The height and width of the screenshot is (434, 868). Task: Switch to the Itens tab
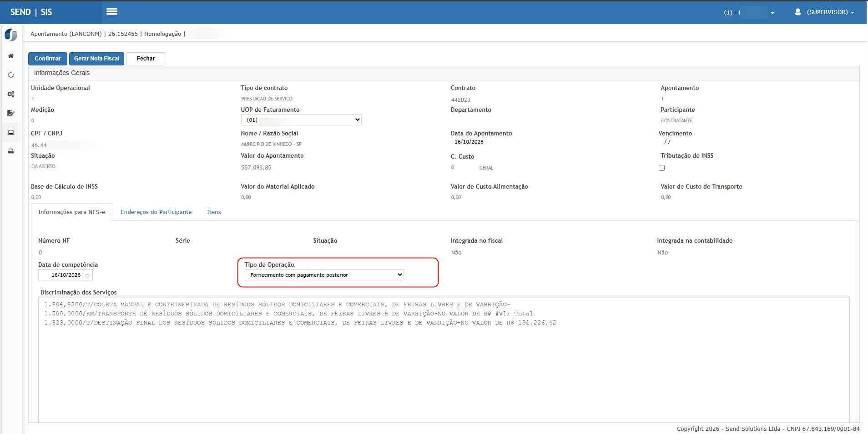click(214, 212)
